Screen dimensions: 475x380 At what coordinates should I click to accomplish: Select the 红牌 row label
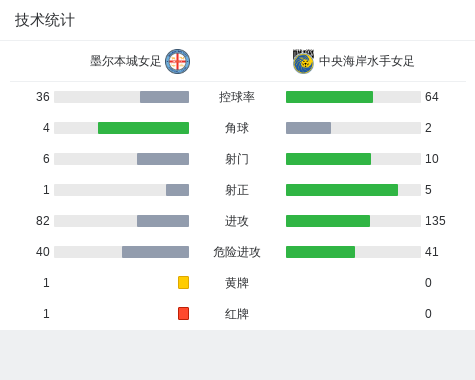click(237, 314)
